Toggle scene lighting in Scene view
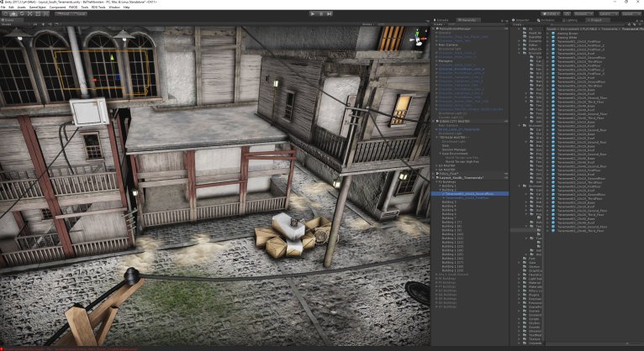This screenshot has height=351, width=644. 44,24
